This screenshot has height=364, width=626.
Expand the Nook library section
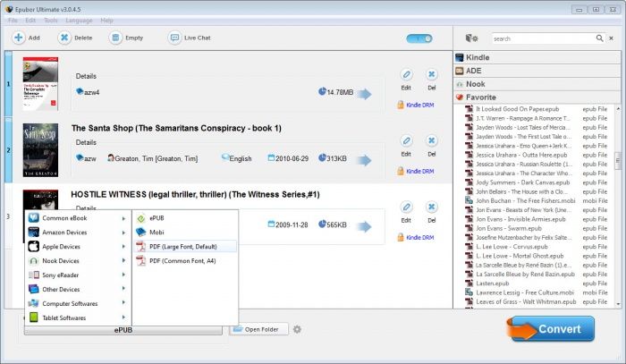click(x=537, y=84)
